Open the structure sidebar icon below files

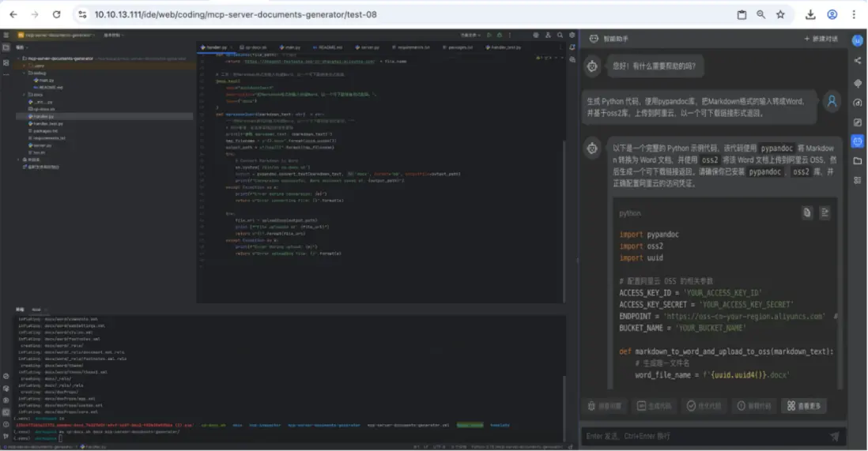(x=6, y=63)
